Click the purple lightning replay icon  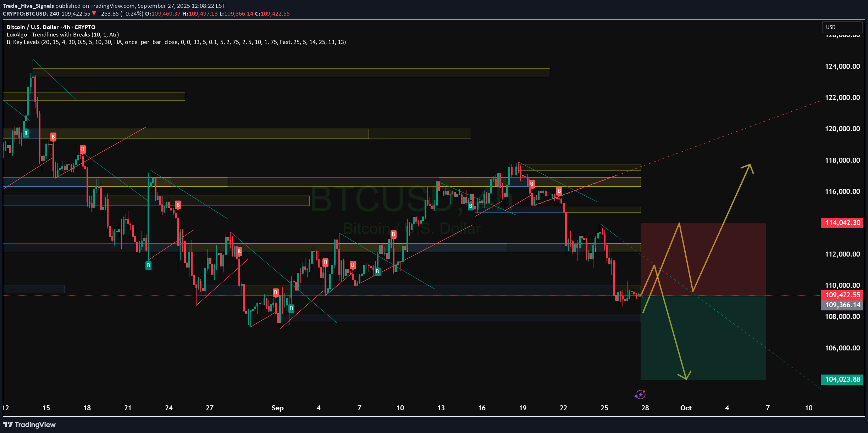[x=640, y=394]
